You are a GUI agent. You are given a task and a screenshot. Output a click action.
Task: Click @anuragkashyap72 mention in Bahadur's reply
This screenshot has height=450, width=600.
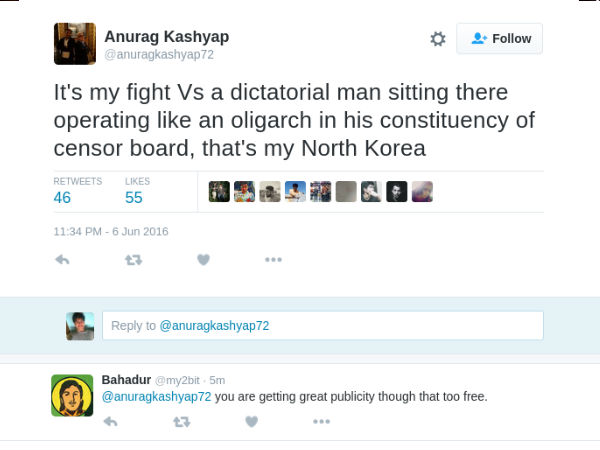(156, 397)
